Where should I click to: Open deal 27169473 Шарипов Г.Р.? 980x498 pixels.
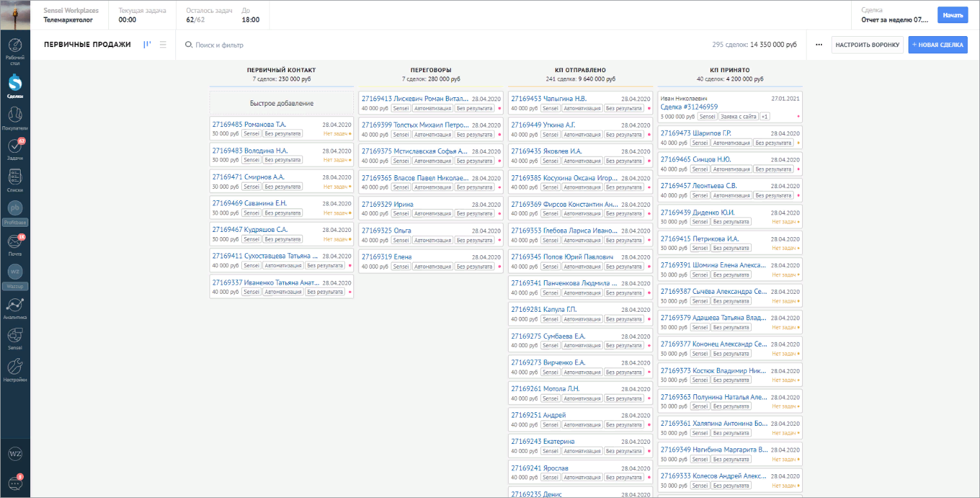tap(697, 133)
